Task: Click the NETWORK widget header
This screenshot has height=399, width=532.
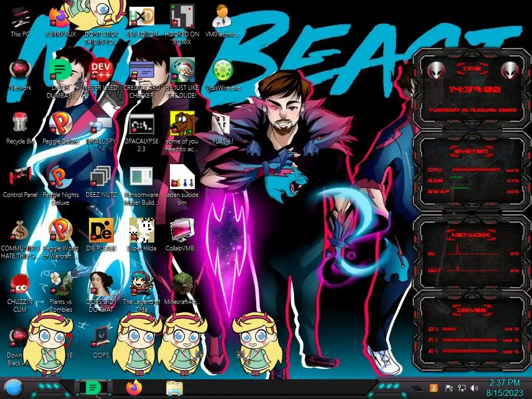Action: point(471,235)
